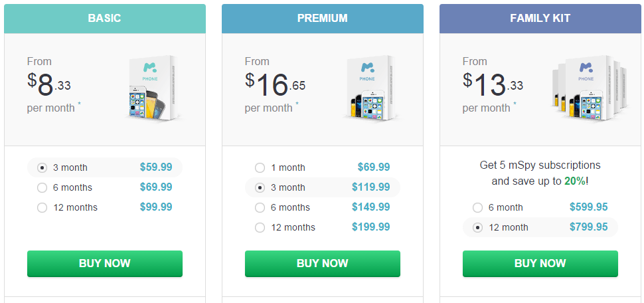644x303 pixels.
Task: Click the $199.99 Premium 12 months price
Action: tap(371, 227)
